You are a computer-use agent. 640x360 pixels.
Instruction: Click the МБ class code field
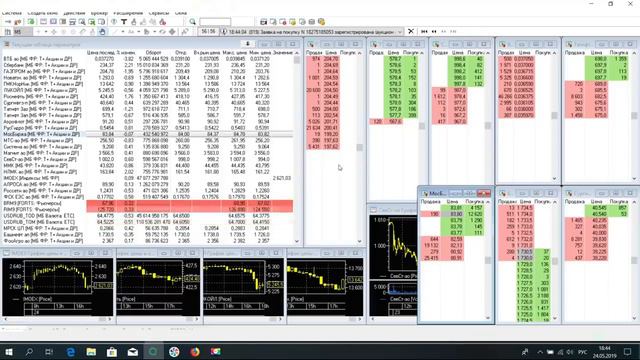[22, 31]
